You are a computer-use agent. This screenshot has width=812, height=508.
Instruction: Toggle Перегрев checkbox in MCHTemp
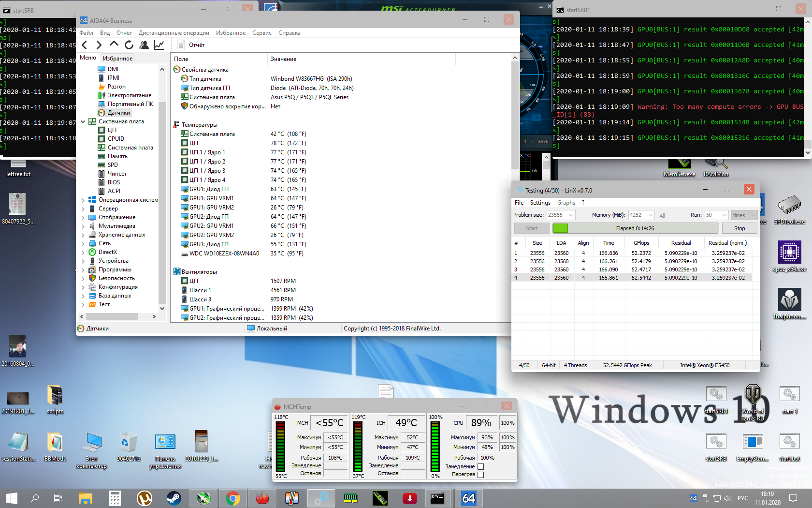(480, 475)
